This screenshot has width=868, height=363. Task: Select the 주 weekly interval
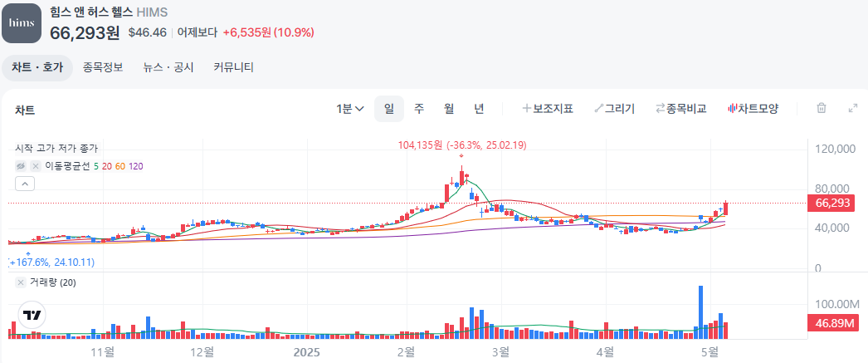point(419,109)
